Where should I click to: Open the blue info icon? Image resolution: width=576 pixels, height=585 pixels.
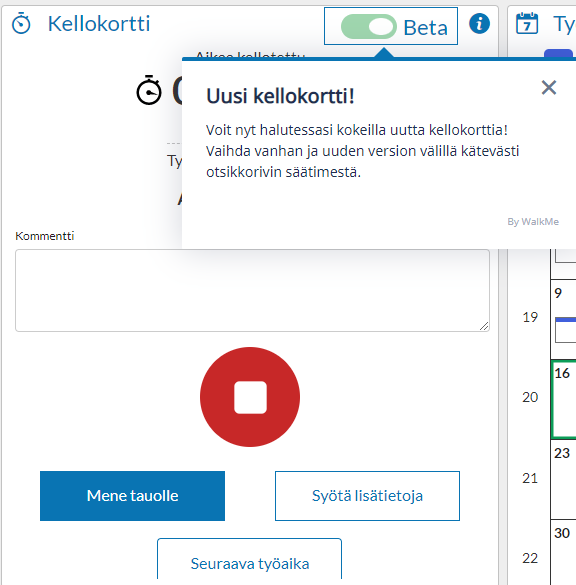pyautogui.click(x=479, y=24)
